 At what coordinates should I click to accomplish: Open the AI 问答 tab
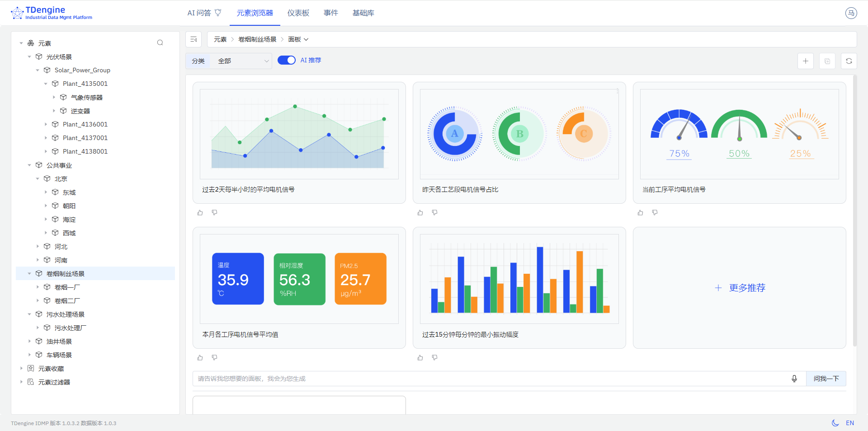tap(204, 13)
